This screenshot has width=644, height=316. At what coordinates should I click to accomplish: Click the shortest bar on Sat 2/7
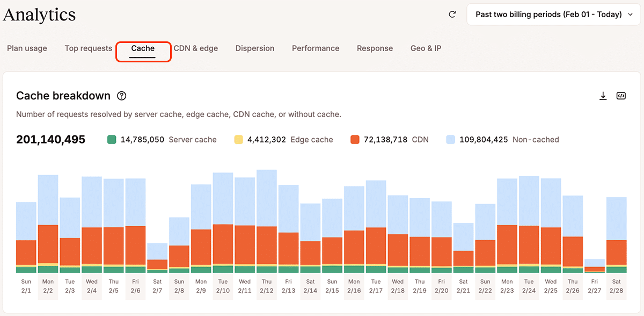(157, 258)
